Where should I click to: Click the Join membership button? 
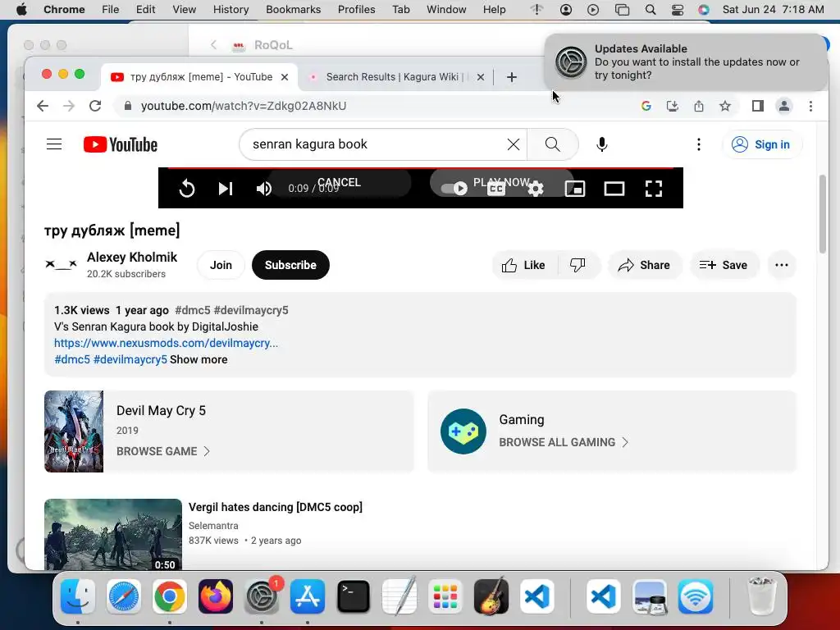pos(221,265)
